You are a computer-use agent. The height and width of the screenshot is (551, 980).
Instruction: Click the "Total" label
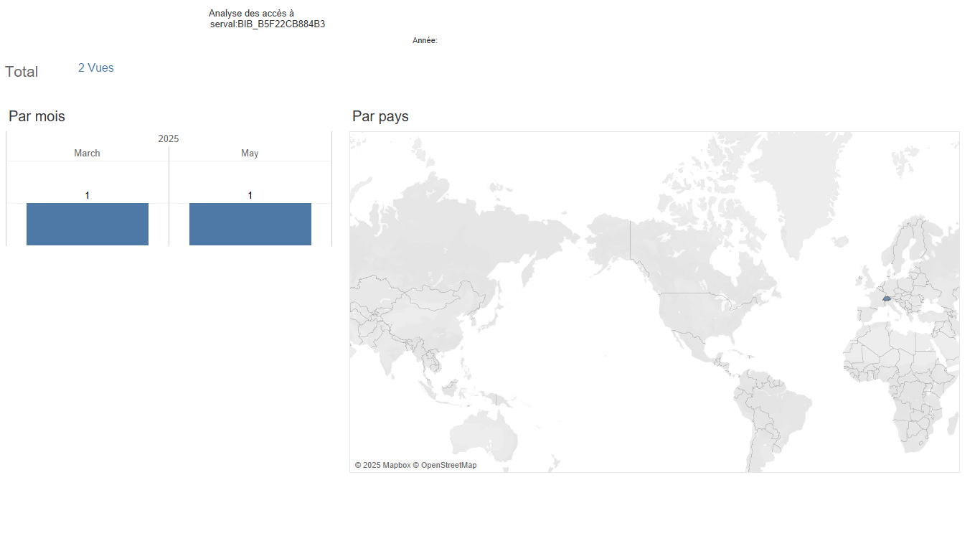click(22, 72)
